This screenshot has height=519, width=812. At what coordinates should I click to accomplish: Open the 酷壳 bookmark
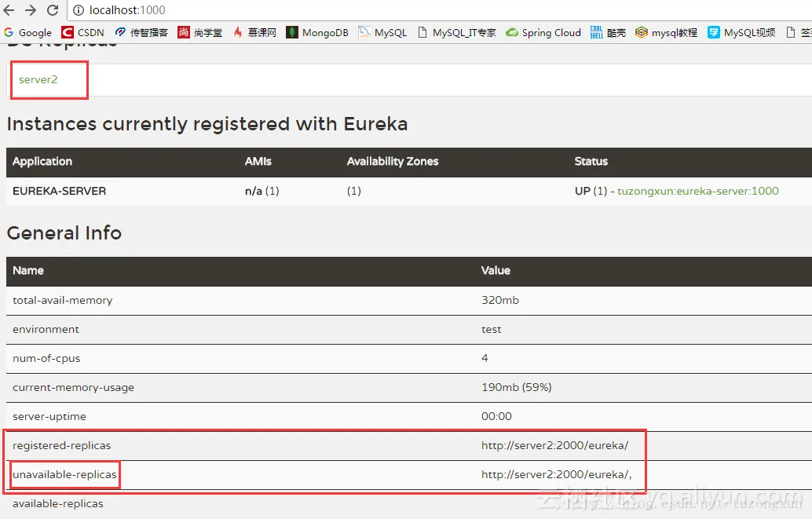click(609, 33)
